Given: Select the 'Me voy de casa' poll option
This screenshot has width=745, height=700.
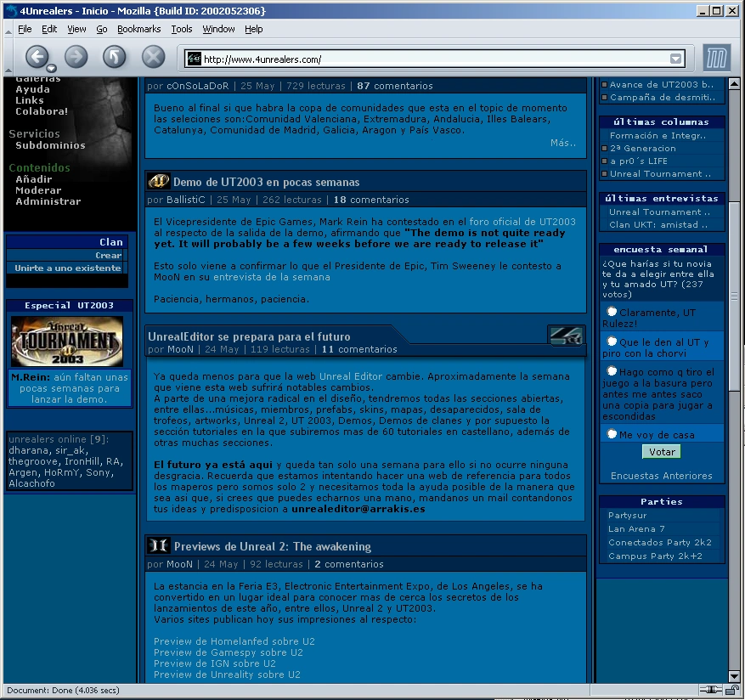Looking at the screenshot, I should [612, 434].
